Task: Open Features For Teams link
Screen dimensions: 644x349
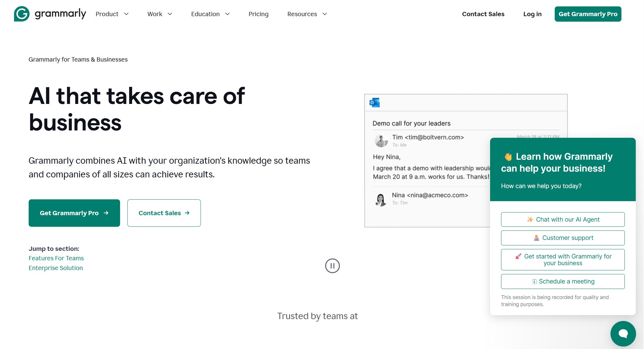Action: coord(56,258)
